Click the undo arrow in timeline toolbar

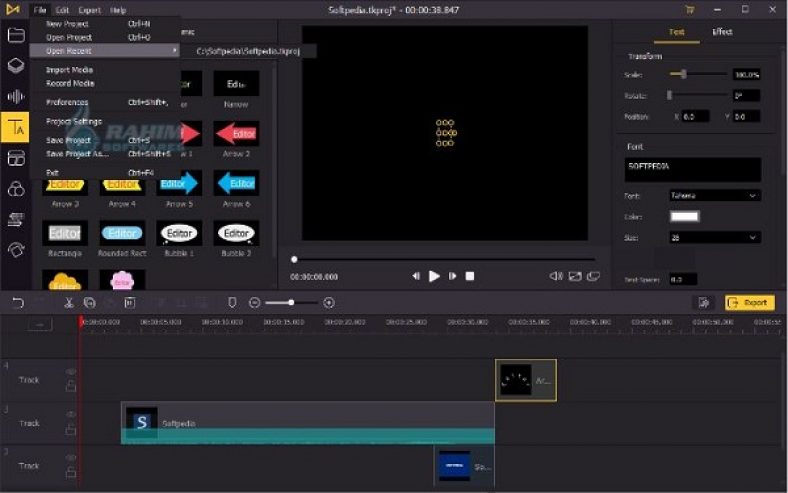pyautogui.click(x=17, y=302)
